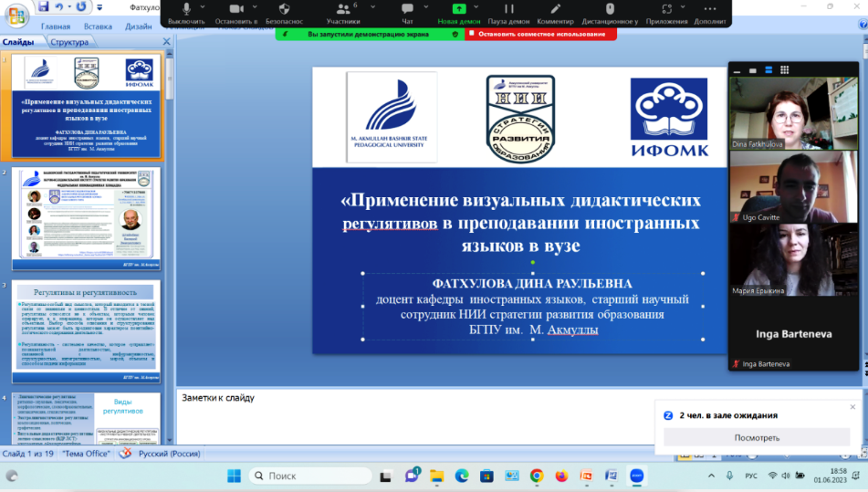Start a new screen share
This screenshot has width=868, height=492.
(x=459, y=9)
